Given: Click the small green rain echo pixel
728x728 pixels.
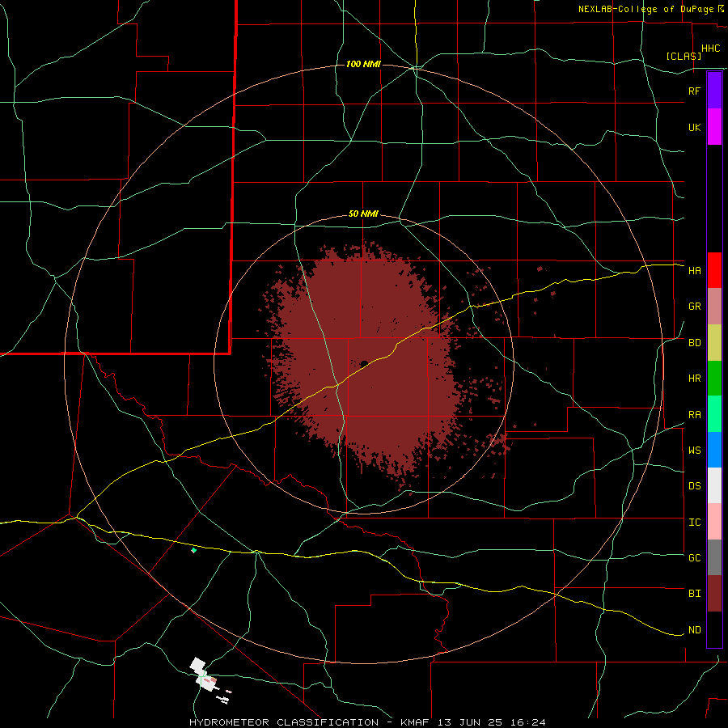Looking at the screenshot, I should tap(193, 550).
